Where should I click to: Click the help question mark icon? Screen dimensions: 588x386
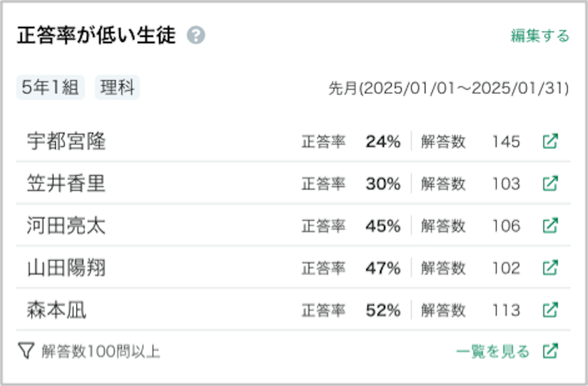click(x=196, y=36)
